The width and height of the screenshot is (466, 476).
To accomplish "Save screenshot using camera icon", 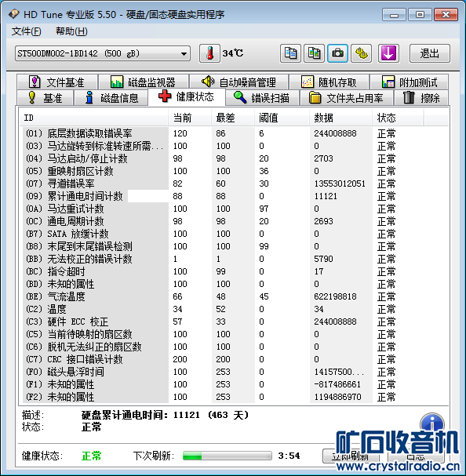I will pyautogui.click(x=337, y=53).
